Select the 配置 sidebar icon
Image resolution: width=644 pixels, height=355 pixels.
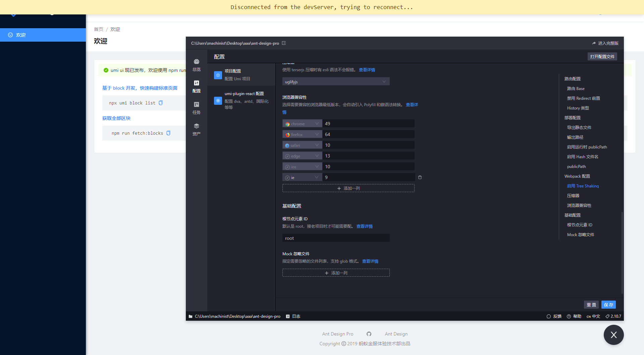[197, 87]
